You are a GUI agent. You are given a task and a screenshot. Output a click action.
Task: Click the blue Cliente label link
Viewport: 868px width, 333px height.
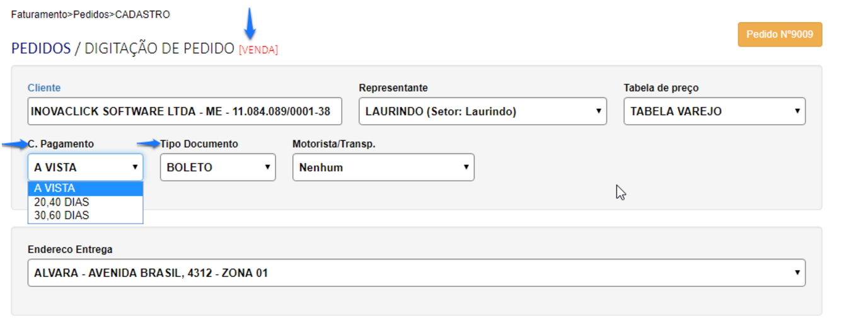pyautogui.click(x=44, y=88)
